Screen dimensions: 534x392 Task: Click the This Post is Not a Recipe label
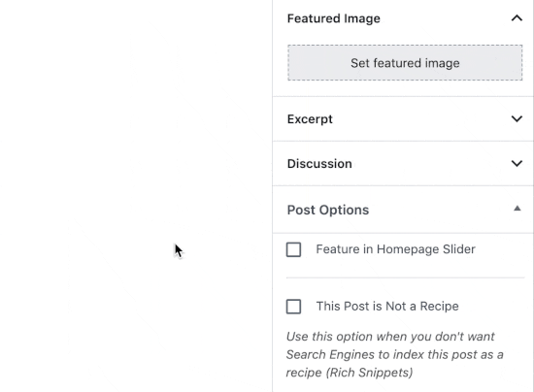click(x=387, y=307)
